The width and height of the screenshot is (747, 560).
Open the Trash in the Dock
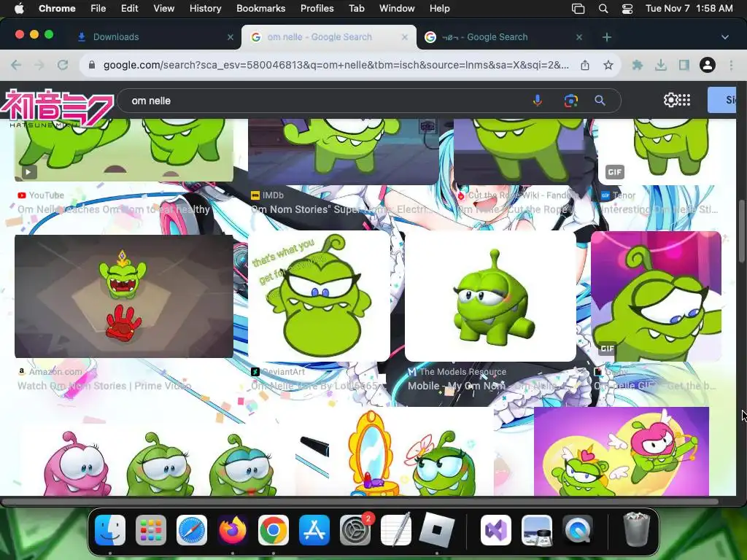[x=636, y=529]
